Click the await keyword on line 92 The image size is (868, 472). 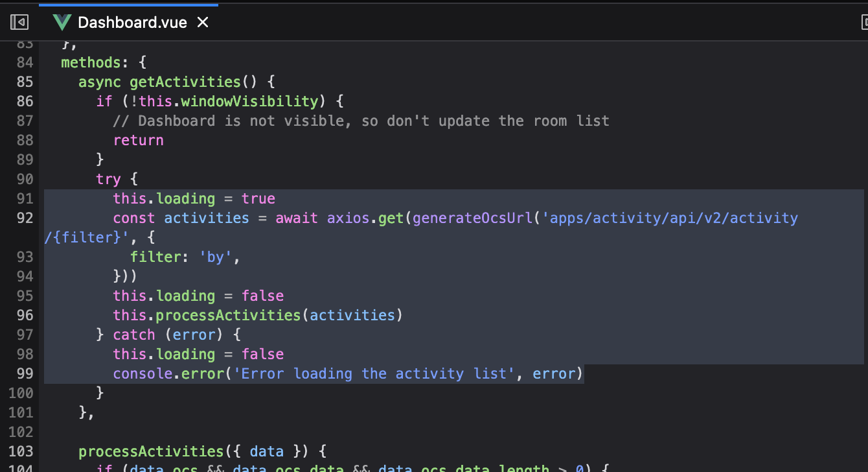click(297, 218)
